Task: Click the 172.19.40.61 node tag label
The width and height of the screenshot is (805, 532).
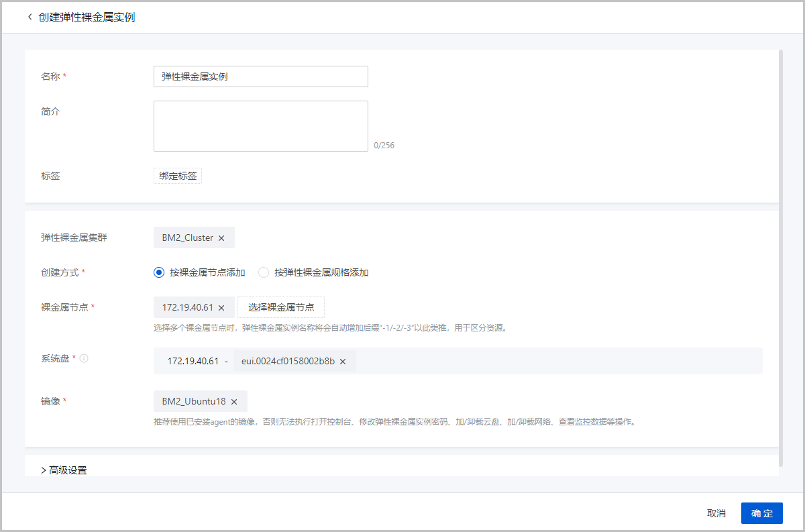Action: 188,307
